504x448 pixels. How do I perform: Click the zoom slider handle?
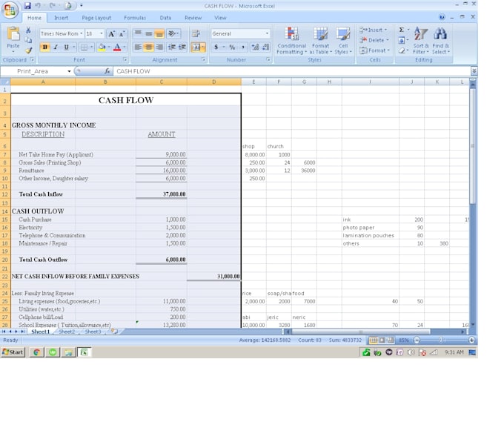click(441, 340)
